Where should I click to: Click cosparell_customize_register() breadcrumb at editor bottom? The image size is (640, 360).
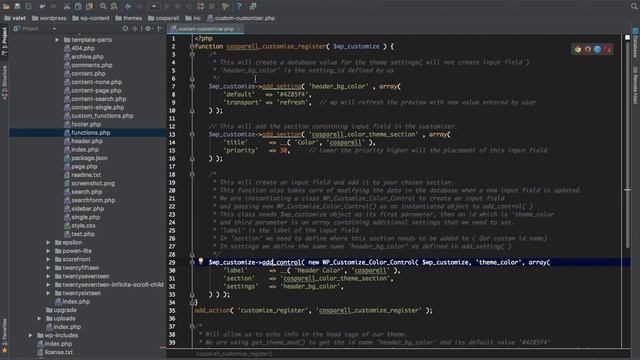[234, 354]
